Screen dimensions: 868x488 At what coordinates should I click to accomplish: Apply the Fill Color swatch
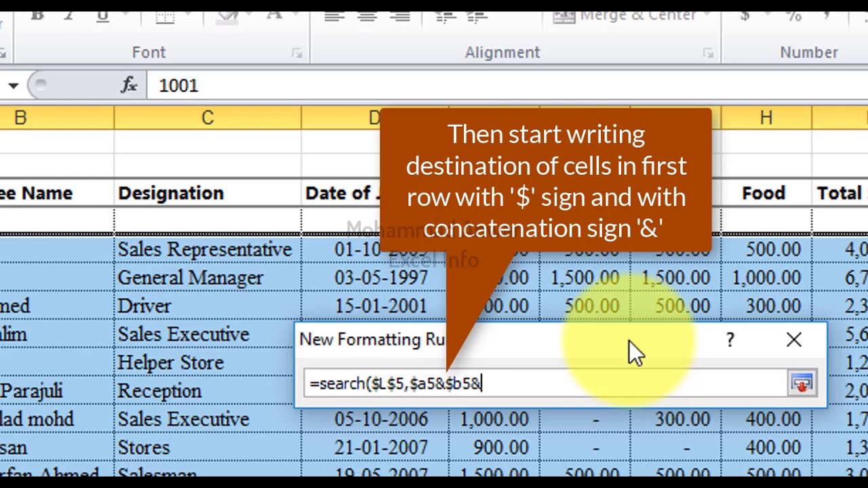coord(226,16)
